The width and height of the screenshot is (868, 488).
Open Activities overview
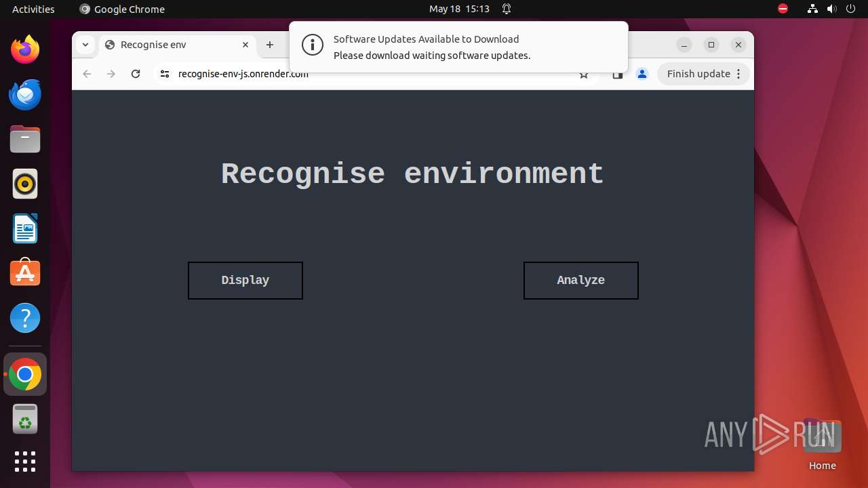tap(33, 9)
